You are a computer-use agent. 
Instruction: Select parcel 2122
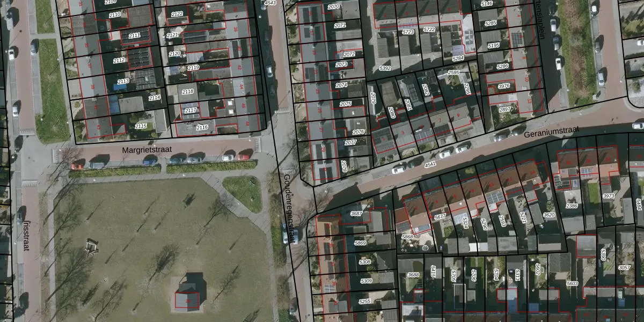(177, 14)
